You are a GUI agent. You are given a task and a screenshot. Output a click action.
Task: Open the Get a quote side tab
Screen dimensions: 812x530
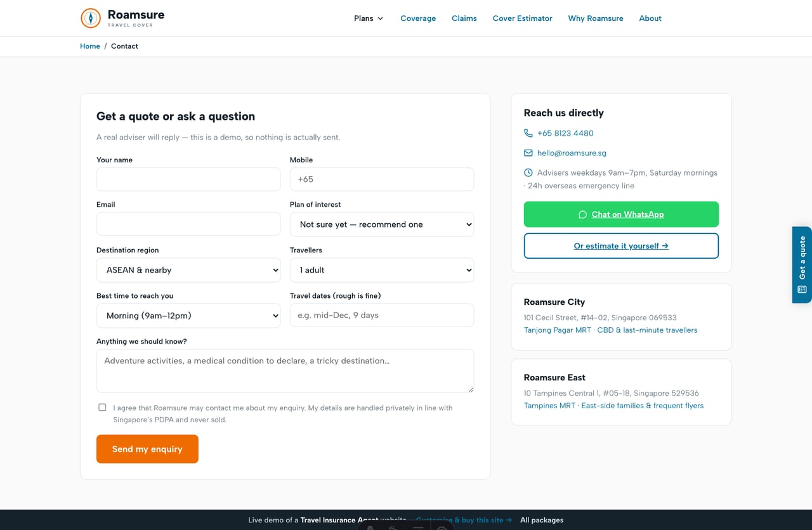[x=802, y=265]
